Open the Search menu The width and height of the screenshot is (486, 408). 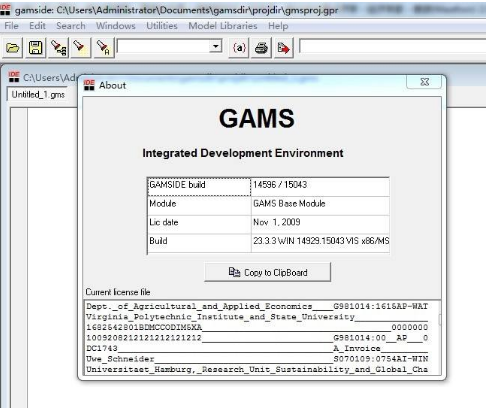click(x=71, y=26)
